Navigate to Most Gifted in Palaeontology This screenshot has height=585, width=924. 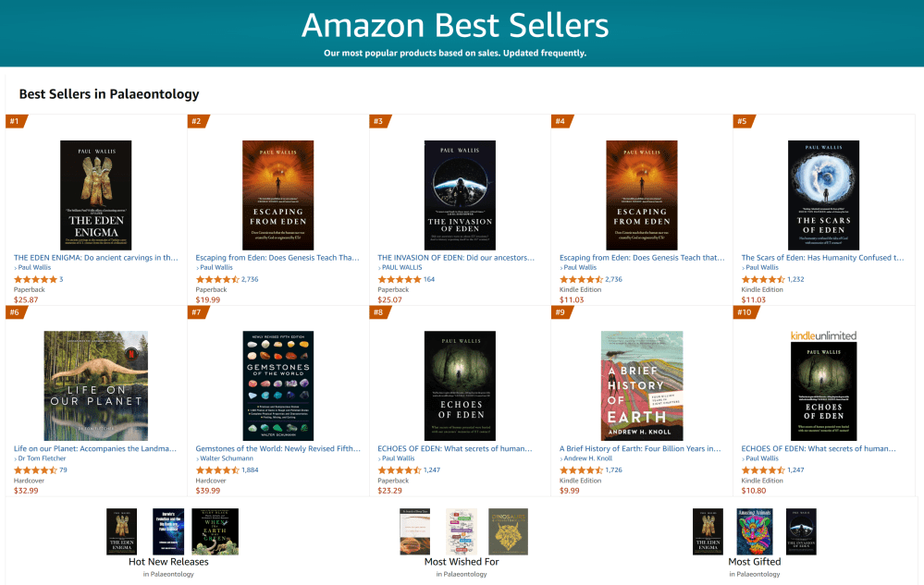point(754,562)
